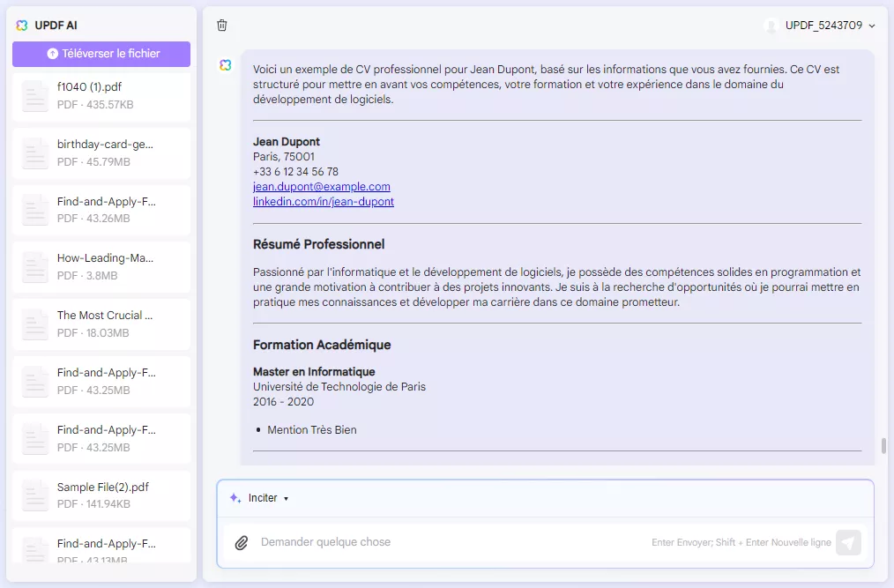
Task: Delete the conversation using the trash icon
Action: click(222, 26)
